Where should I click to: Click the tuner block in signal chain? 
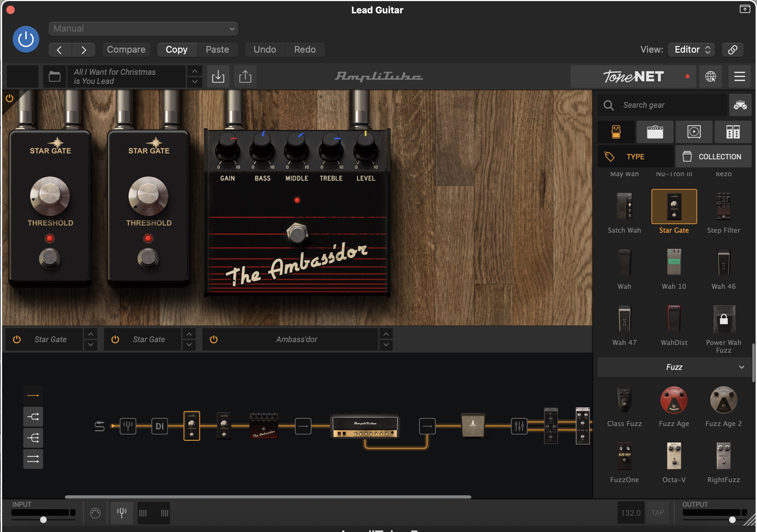(x=128, y=426)
